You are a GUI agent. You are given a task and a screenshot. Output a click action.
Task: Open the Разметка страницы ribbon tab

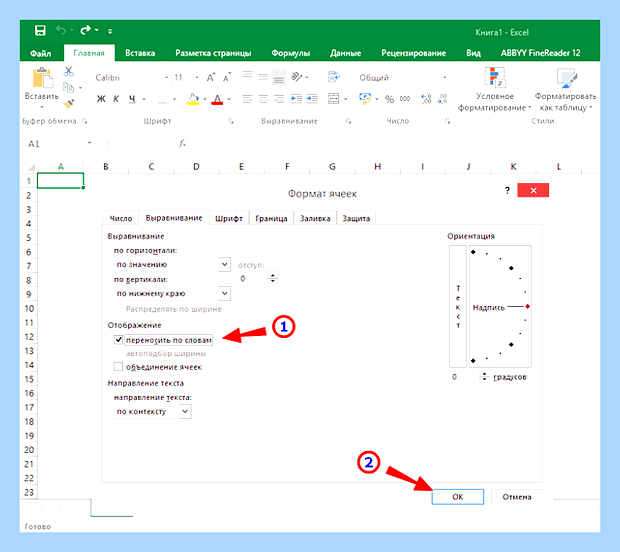213,53
